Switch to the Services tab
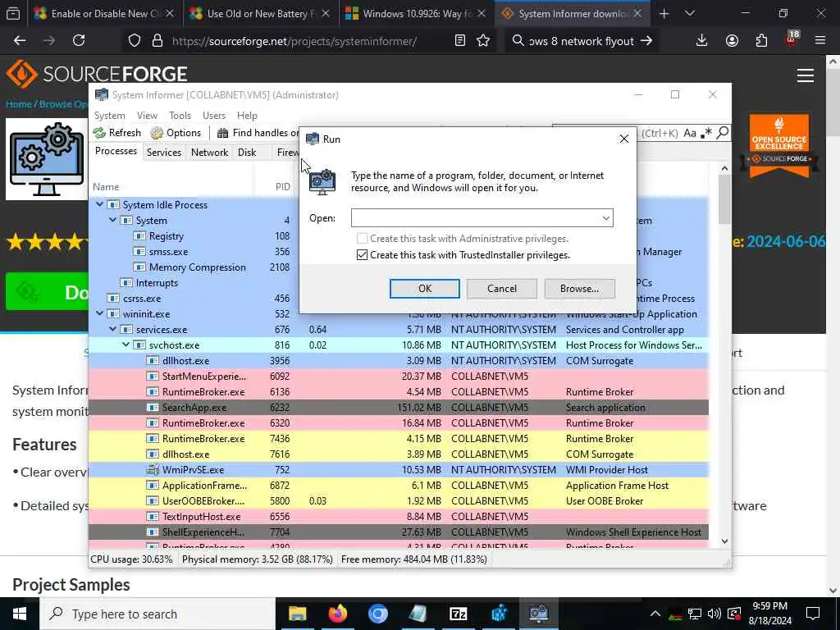This screenshot has height=630, width=840. point(164,152)
